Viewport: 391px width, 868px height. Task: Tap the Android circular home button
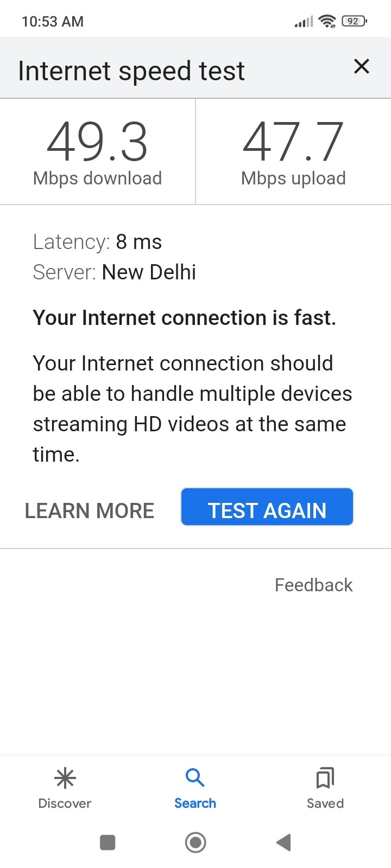tap(195, 843)
